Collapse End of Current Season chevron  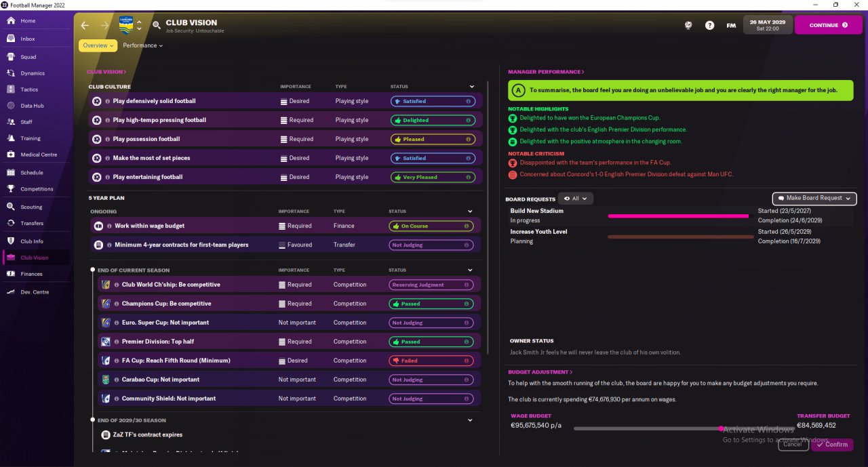(x=470, y=270)
